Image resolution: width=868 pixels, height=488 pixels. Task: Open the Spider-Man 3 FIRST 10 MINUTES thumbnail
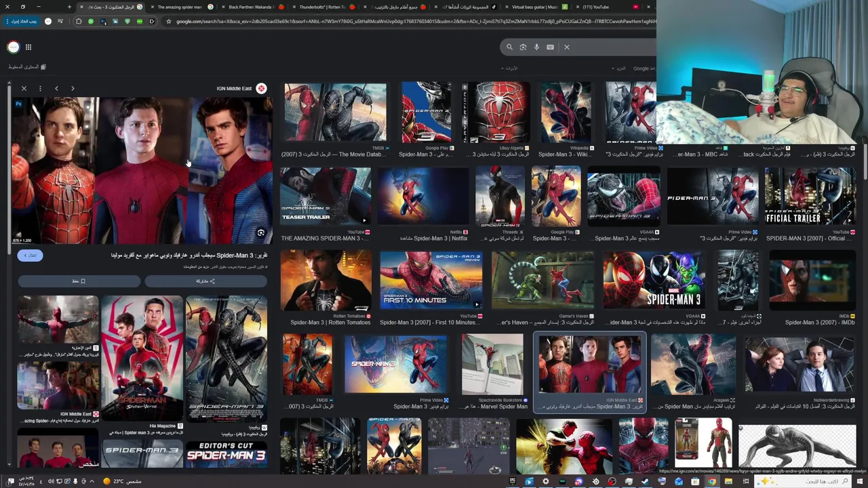click(431, 280)
